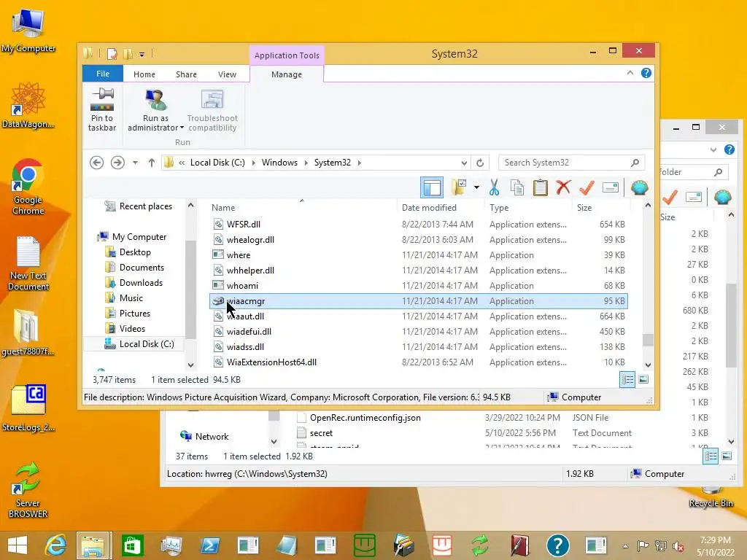Click Recent places in navigation pane
Viewport: 747px width, 560px height.
[x=146, y=206]
